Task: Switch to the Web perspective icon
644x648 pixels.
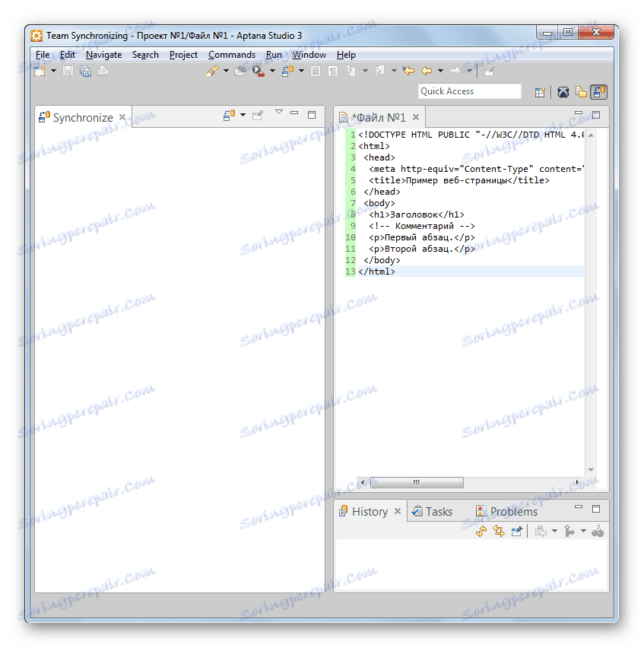Action: click(563, 92)
